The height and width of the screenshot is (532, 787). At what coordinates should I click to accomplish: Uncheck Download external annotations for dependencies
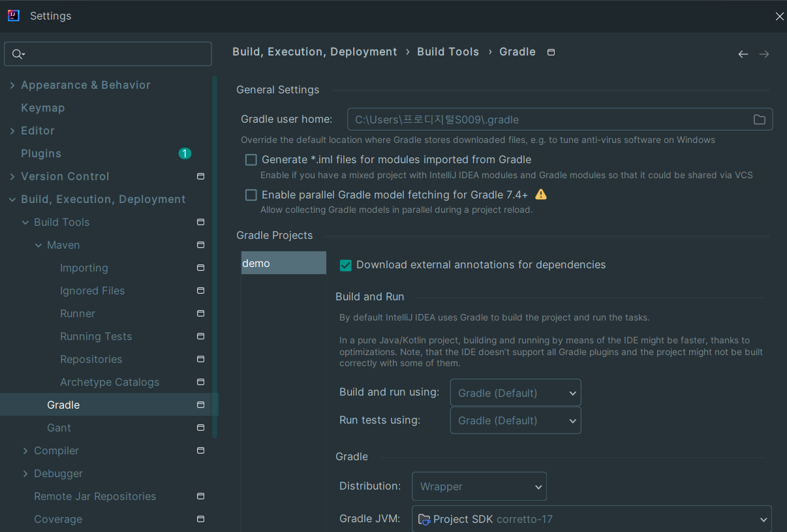coord(346,265)
